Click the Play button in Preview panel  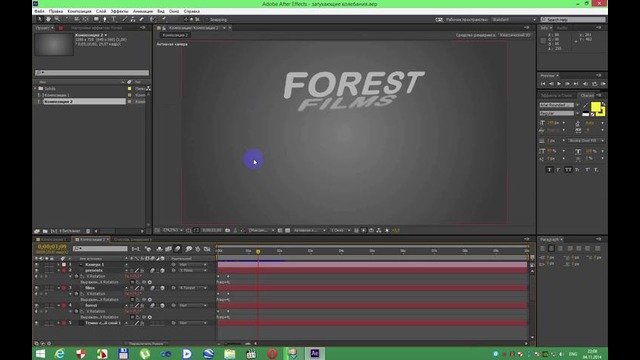(559, 84)
